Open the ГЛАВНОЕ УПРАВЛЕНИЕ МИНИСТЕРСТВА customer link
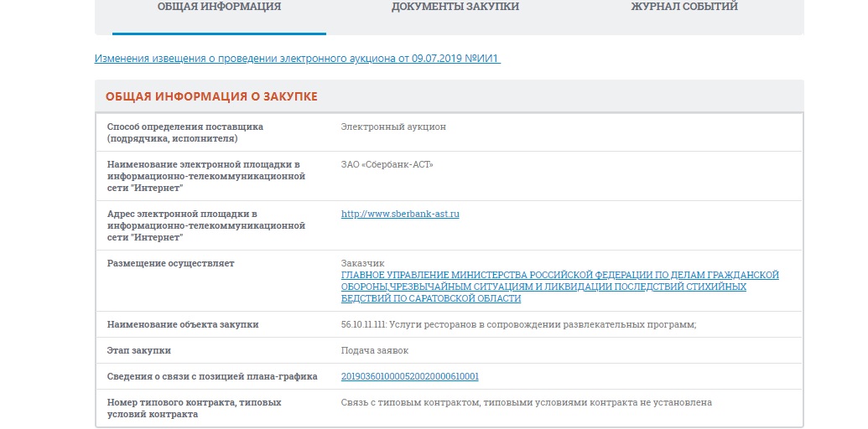 click(x=559, y=287)
